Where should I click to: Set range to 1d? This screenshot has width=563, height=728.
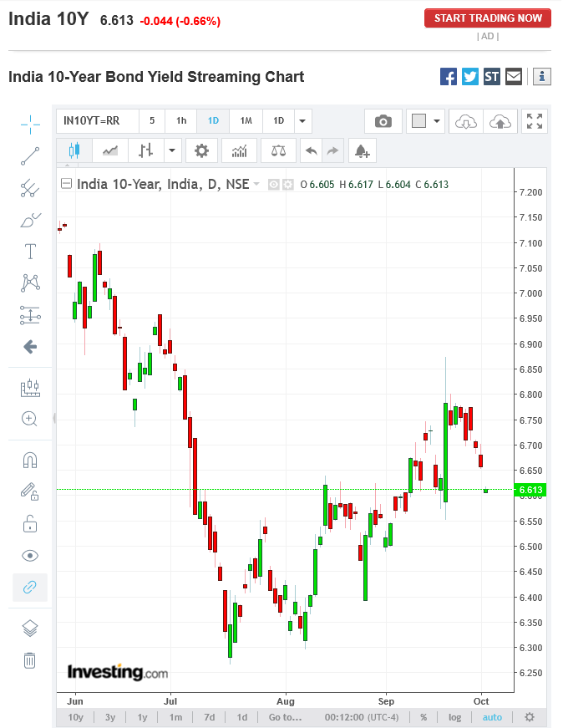[241, 717]
